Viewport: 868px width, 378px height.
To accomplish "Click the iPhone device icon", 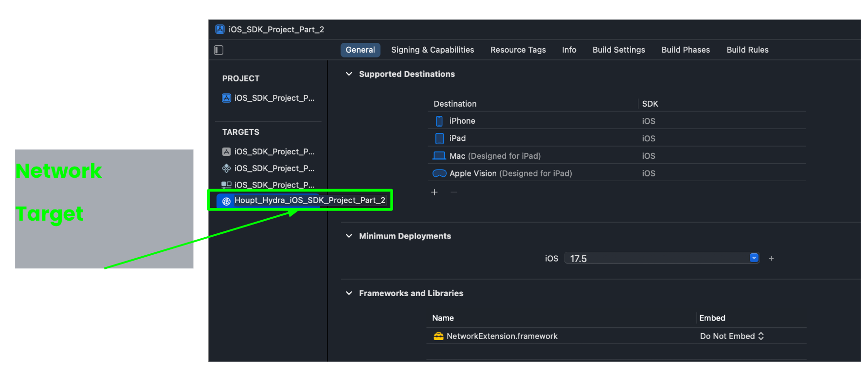I will click(x=439, y=121).
